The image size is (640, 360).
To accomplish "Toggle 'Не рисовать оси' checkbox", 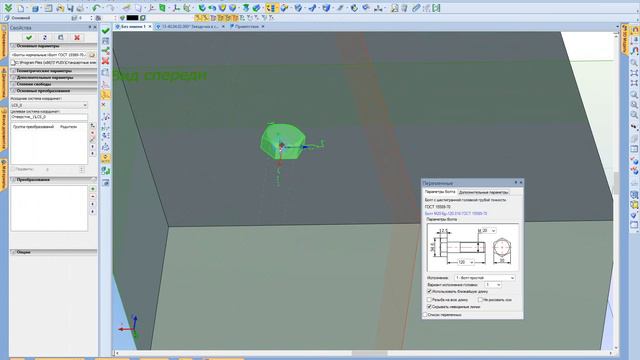I will coord(480,300).
